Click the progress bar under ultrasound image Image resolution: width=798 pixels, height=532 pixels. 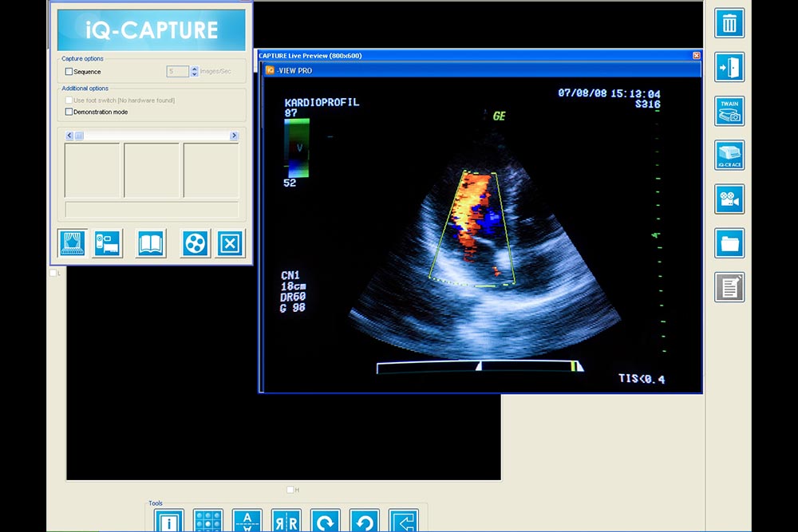pos(480,367)
